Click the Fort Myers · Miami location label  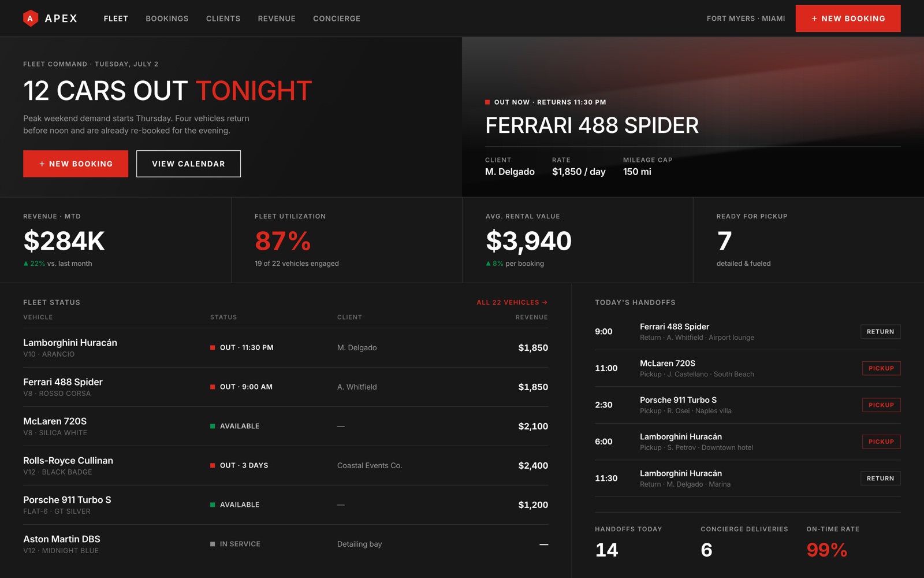point(746,18)
